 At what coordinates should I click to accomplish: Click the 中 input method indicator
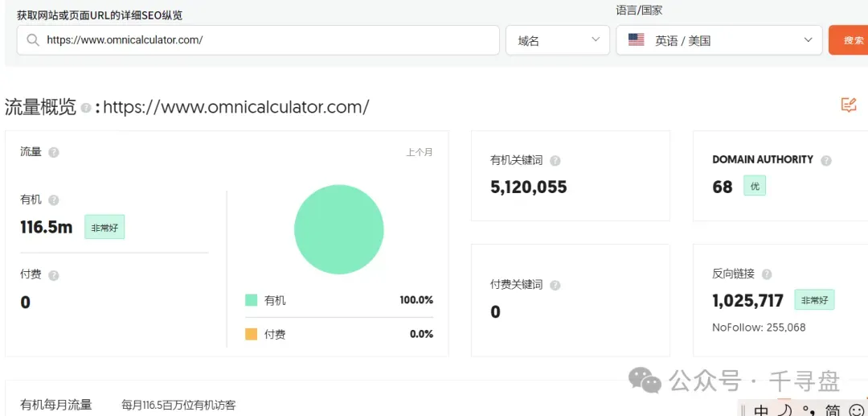(762, 410)
